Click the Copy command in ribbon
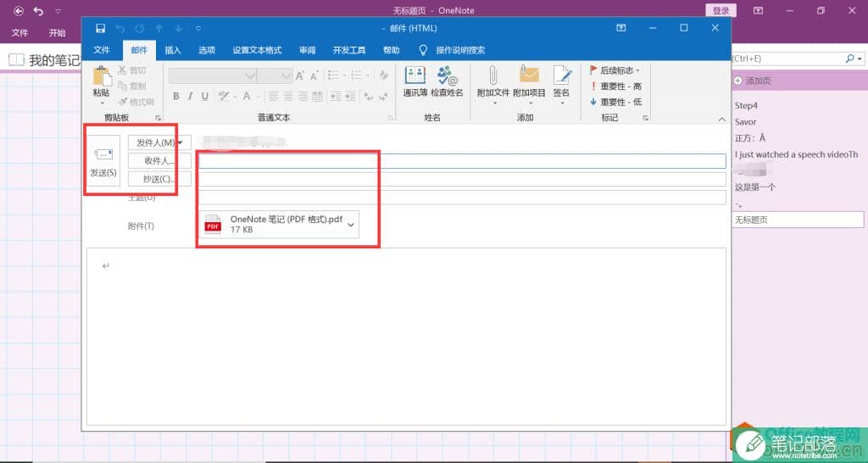Viewport: 868px width, 463px height. [x=132, y=86]
